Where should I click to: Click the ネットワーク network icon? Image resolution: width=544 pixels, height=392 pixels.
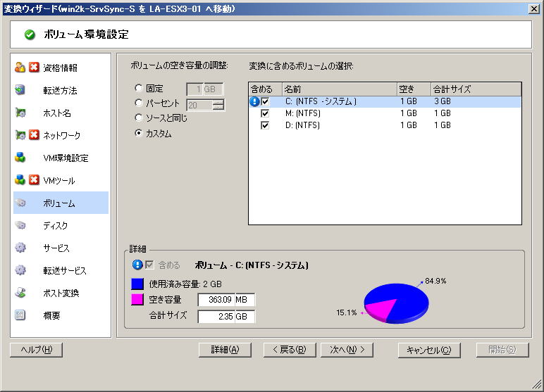20,135
